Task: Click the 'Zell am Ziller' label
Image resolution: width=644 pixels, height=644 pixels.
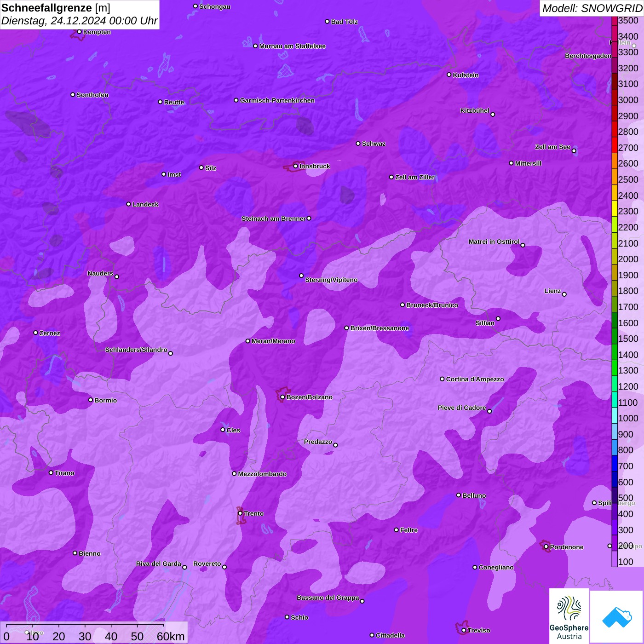Action: (415, 177)
